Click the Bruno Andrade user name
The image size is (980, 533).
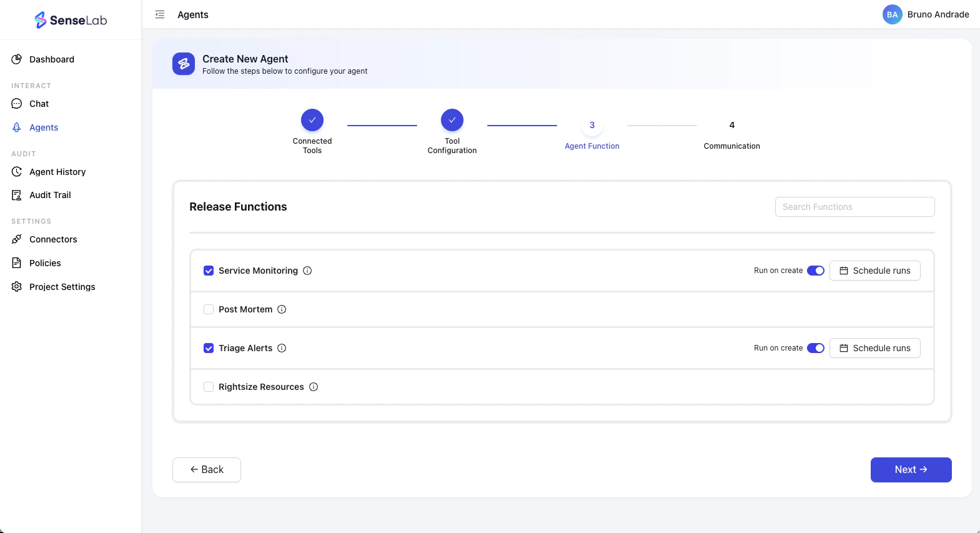coord(938,14)
